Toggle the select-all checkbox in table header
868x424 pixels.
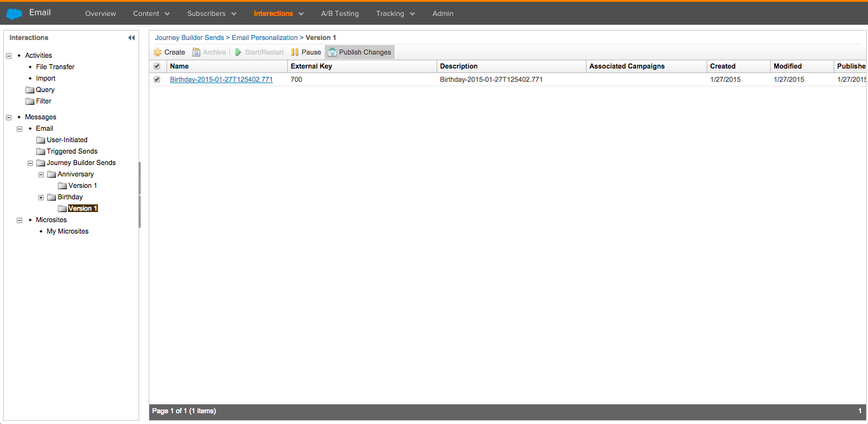click(x=157, y=66)
